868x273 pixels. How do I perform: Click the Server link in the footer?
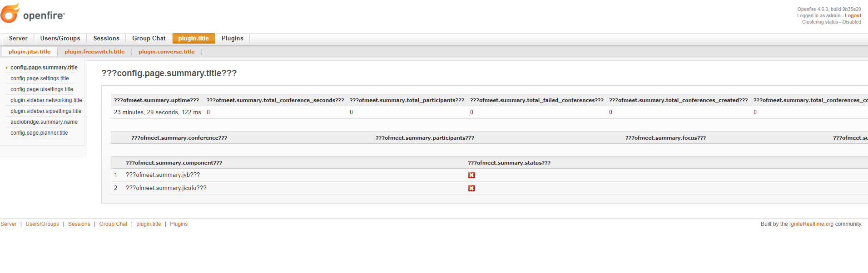coord(9,224)
